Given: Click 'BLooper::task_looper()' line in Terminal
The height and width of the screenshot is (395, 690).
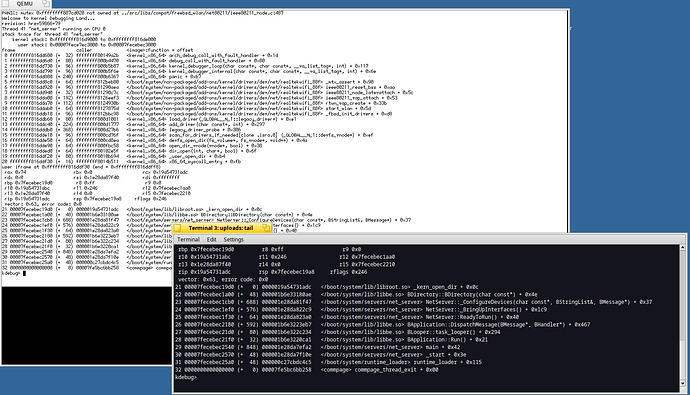Looking at the screenshot, I should [x=338, y=332].
